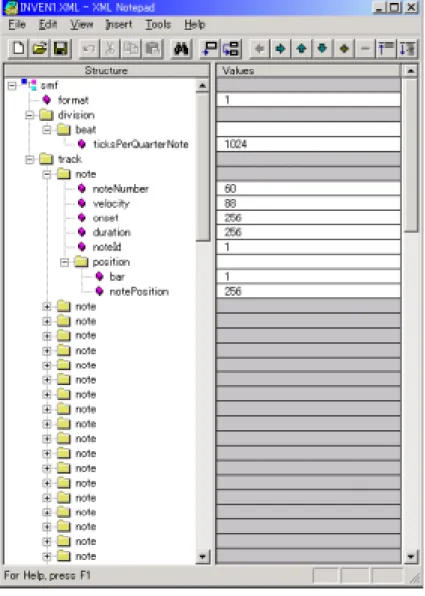Click the velocity value field 88
This screenshot has width=425, height=596.
click(x=308, y=204)
